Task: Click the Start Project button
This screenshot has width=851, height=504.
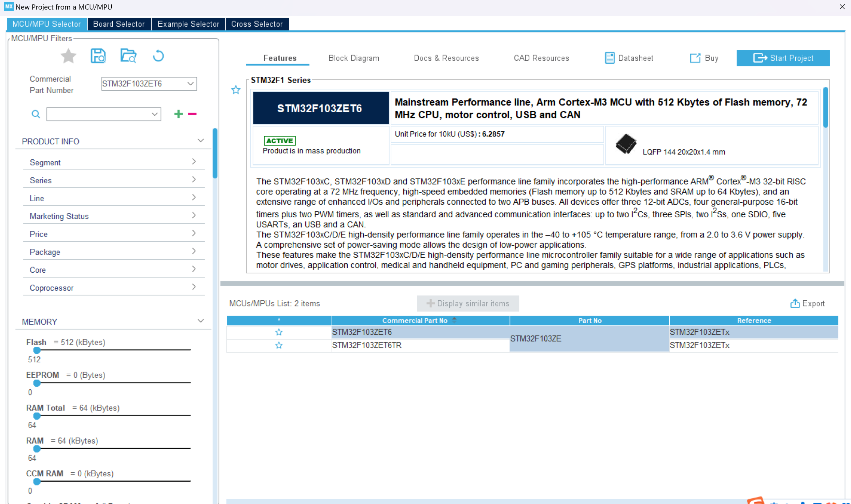Action: pos(783,58)
